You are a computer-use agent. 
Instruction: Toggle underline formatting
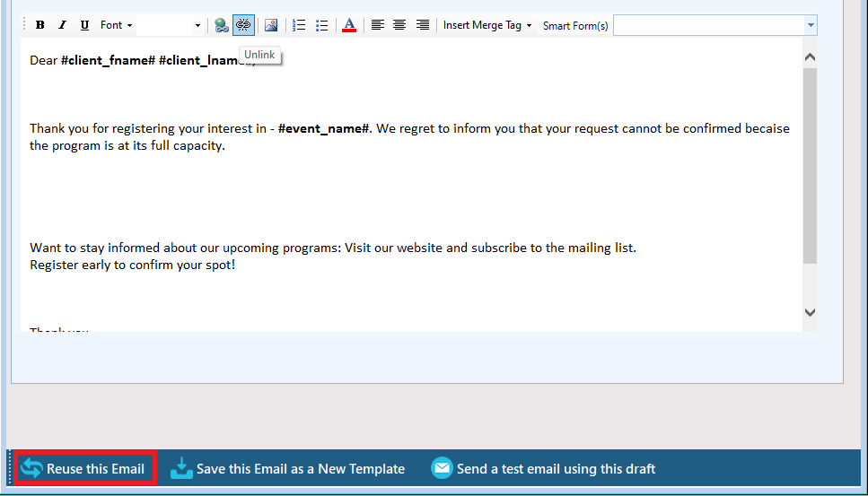[x=84, y=25]
